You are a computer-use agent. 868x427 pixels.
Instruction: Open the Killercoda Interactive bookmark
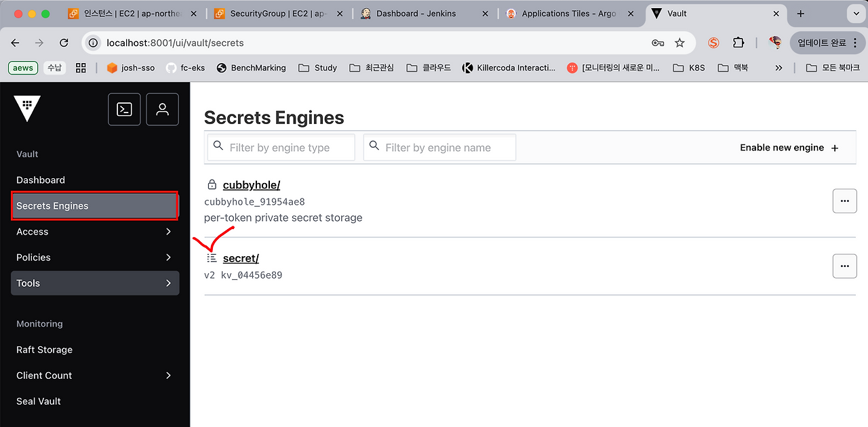tap(509, 68)
